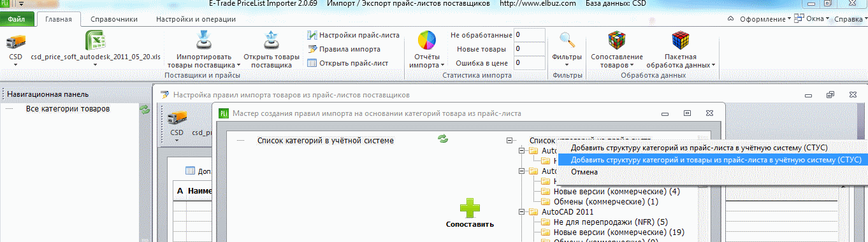Click the green plus Сопоставить icon

(470, 208)
